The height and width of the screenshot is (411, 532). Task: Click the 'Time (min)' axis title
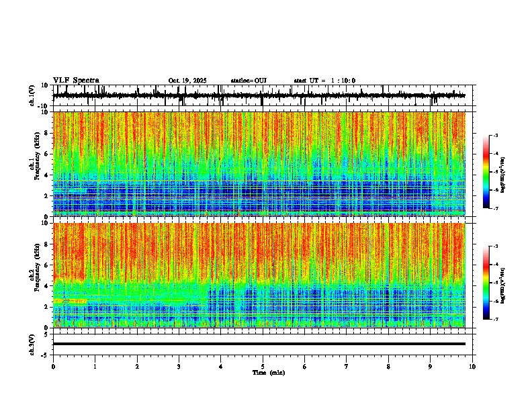pyautogui.click(x=269, y=373)
